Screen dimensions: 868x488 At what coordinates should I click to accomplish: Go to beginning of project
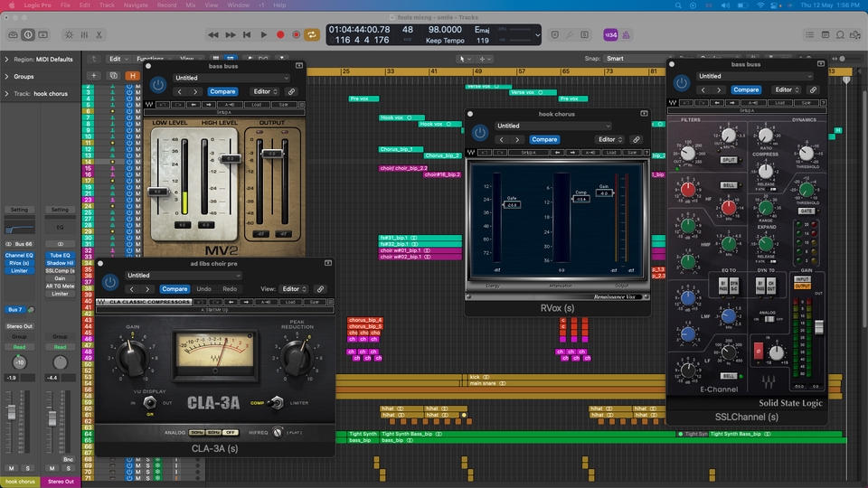247,35
